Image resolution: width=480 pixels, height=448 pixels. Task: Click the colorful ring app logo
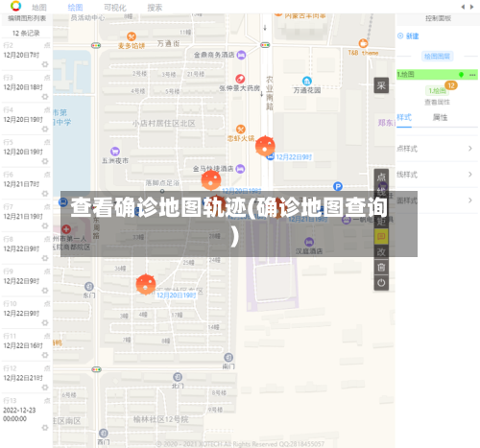tap(15, 6)
